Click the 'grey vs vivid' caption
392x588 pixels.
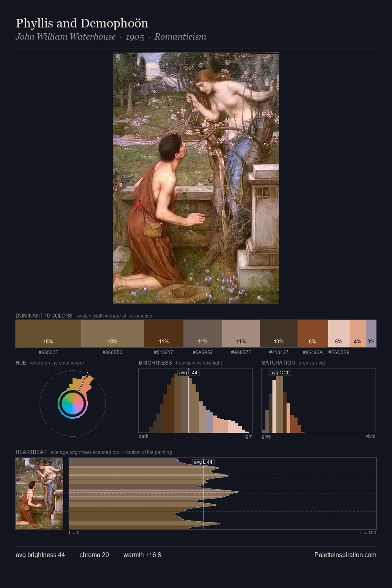click(312, 363)
